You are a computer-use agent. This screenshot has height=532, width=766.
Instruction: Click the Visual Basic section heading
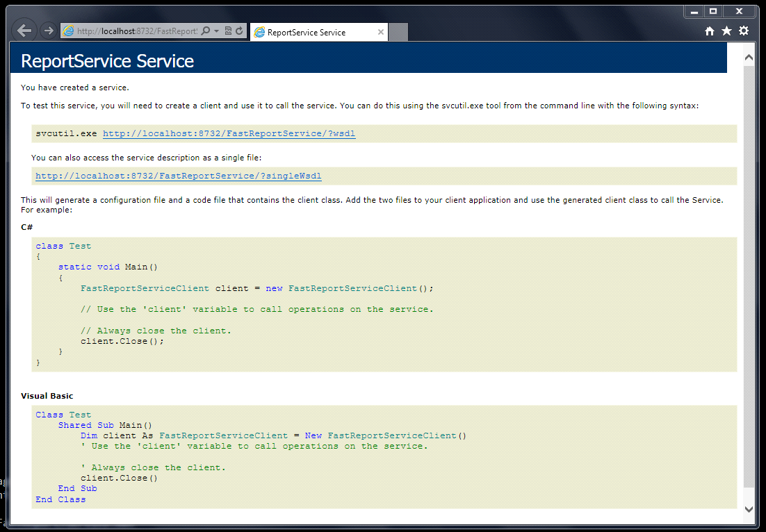click(47, 396)
